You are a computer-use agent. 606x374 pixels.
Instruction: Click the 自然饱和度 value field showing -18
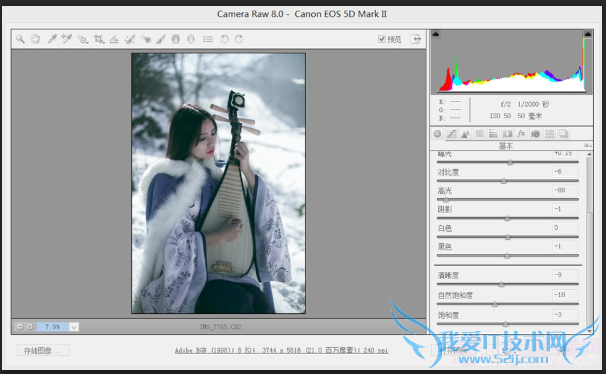(x=565, y=295)
